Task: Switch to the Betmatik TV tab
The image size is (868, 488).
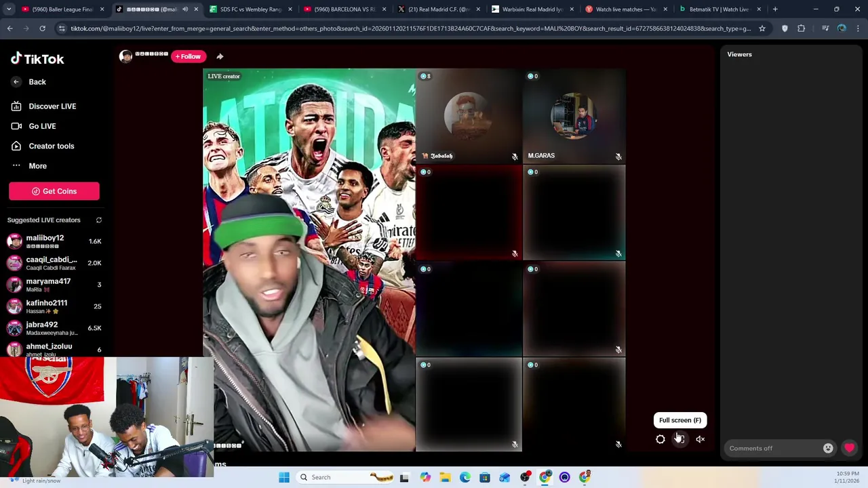Action: [719, 9]
